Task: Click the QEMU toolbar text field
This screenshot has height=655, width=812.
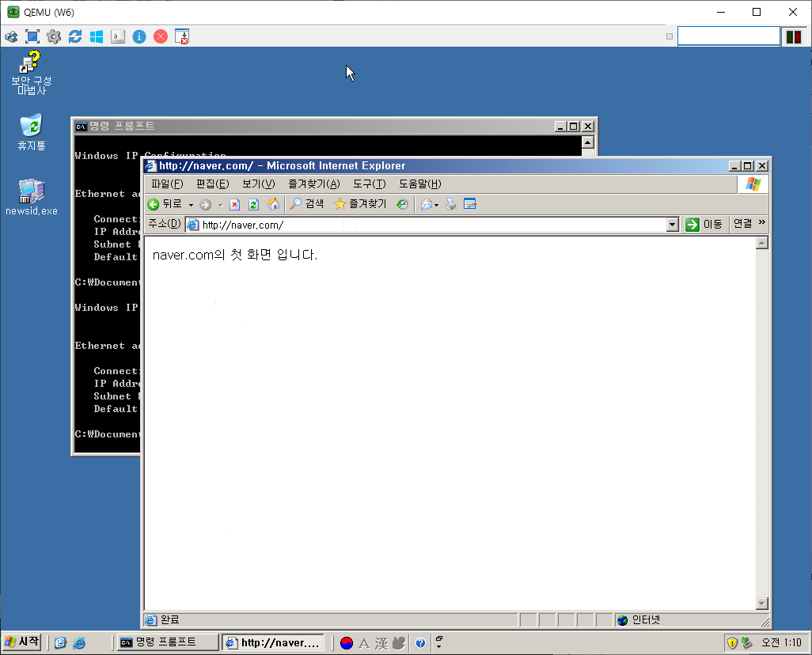Action: point(729,36)
